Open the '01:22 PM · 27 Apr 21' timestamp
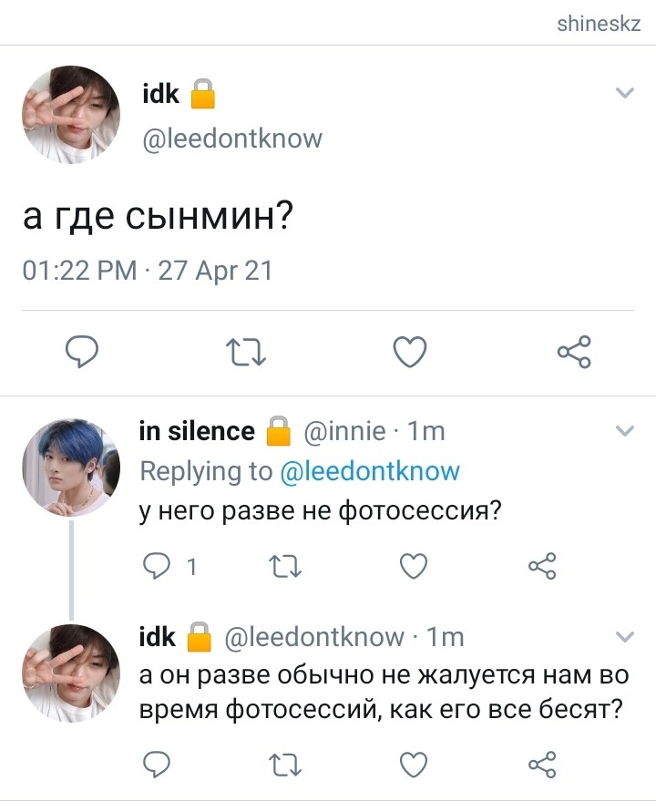Viewport: 656px width, 812px height. (147, 271)
